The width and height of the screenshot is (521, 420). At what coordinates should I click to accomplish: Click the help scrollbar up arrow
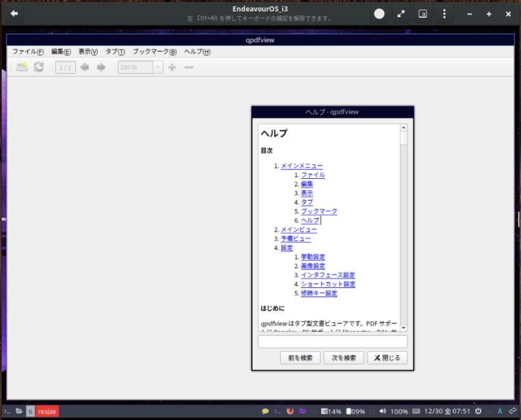(404, 128)
